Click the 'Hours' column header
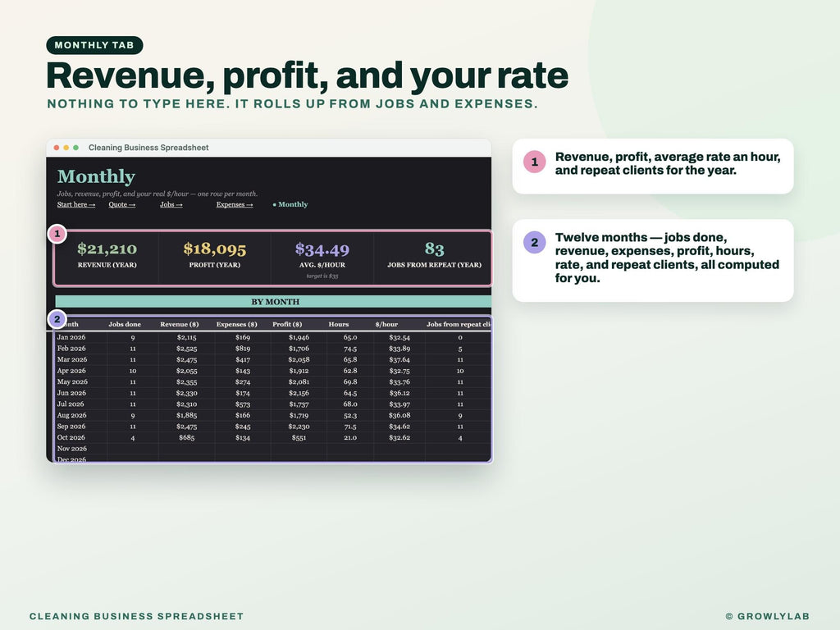The height and width of the screenshot is (630, 840). (x=339, y=324)
